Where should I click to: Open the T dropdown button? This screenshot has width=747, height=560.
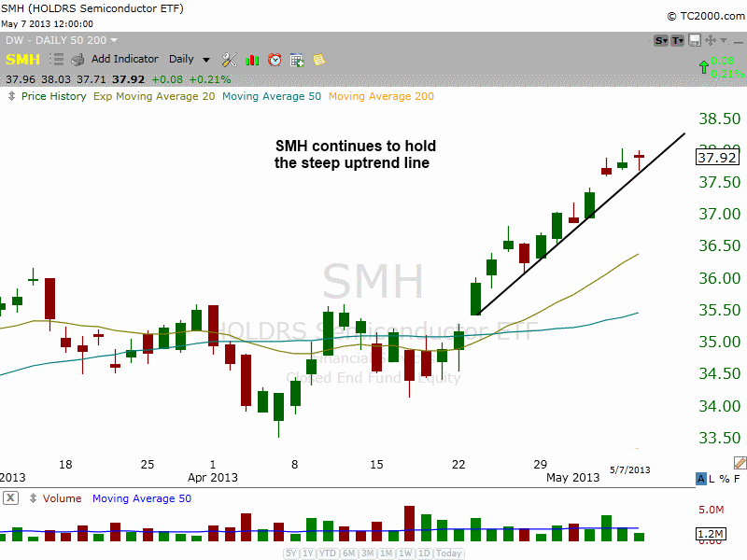678,40
